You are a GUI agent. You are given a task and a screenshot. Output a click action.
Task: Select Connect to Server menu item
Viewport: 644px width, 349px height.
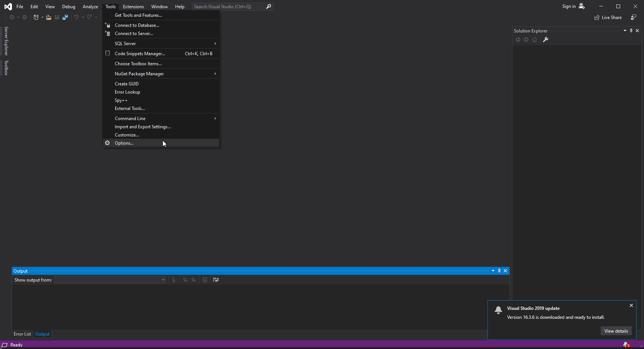[x=161, y=34]
